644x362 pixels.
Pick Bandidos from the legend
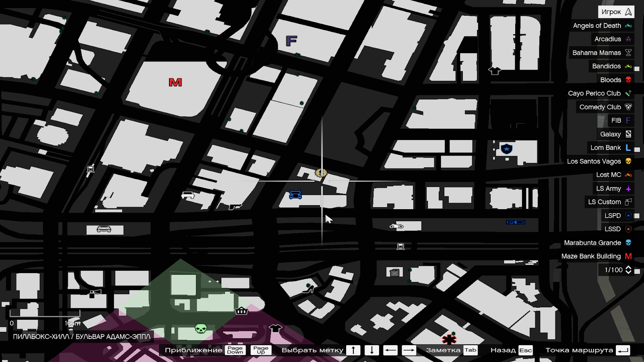click(x=611, y=66)
